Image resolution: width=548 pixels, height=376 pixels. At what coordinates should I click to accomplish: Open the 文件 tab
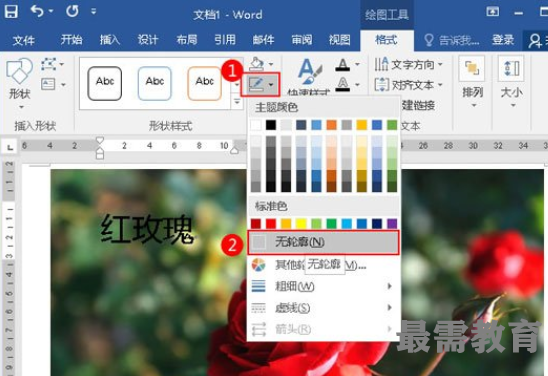pyautogui.click(x=23, y=40)
